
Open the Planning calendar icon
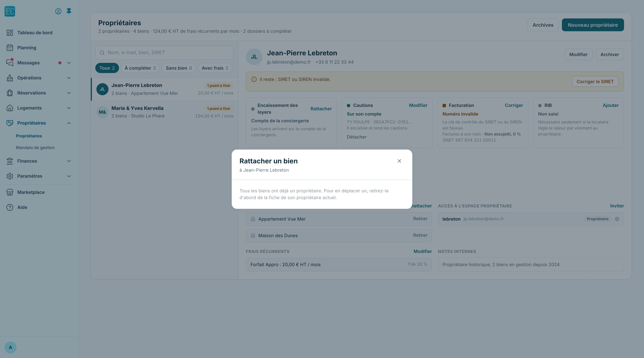[x=10, y=48]
